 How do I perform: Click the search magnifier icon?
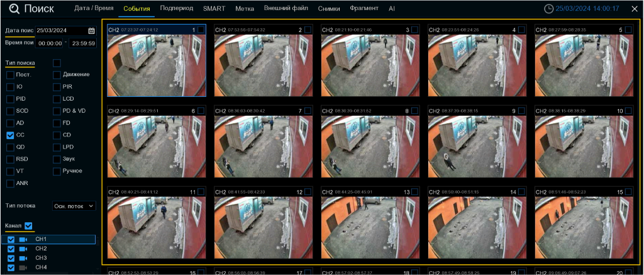pos(14,9)
